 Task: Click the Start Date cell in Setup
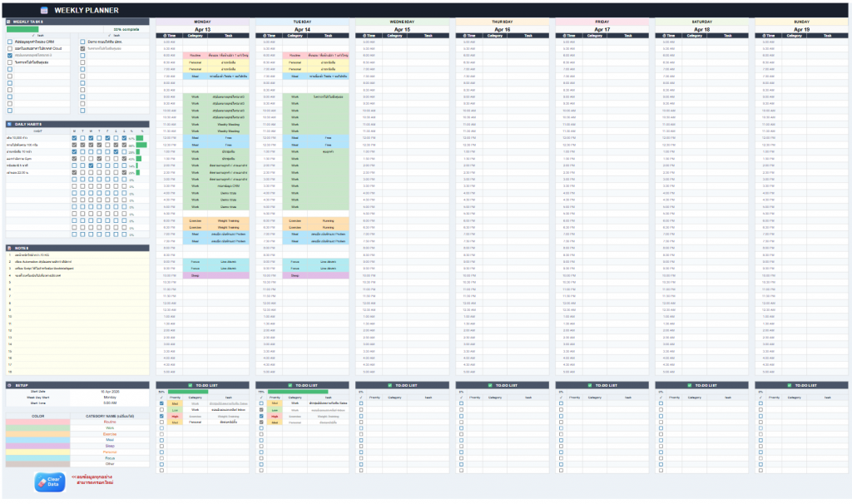(x=111, y=391)
